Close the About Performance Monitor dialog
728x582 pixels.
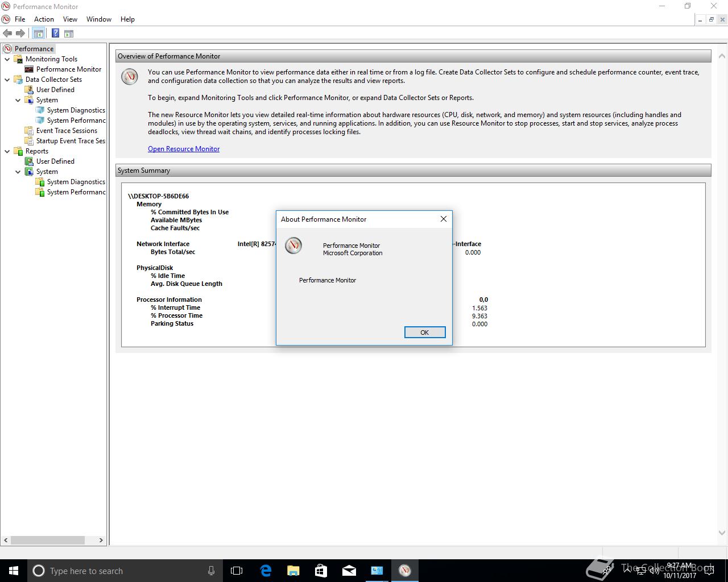click(x=444, y=219)
